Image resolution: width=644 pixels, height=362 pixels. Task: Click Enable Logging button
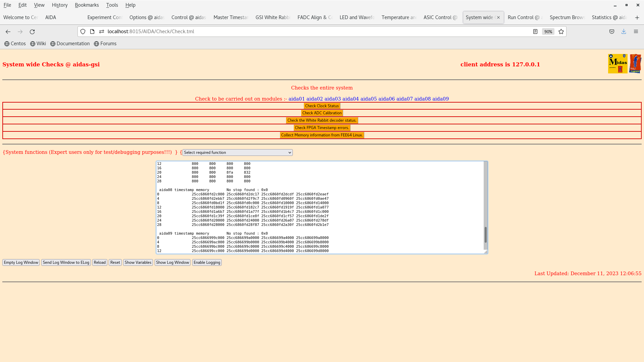pos(207,262)
